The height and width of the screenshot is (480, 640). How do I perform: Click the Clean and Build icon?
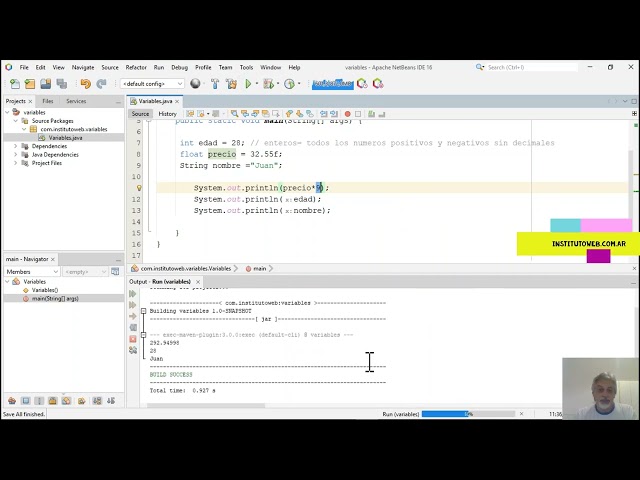231,84
